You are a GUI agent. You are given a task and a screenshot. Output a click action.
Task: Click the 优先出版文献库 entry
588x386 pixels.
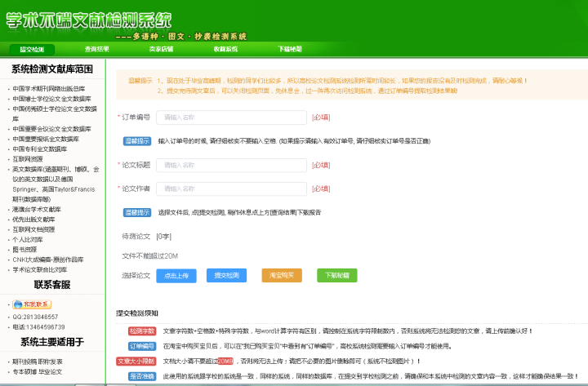33,220
